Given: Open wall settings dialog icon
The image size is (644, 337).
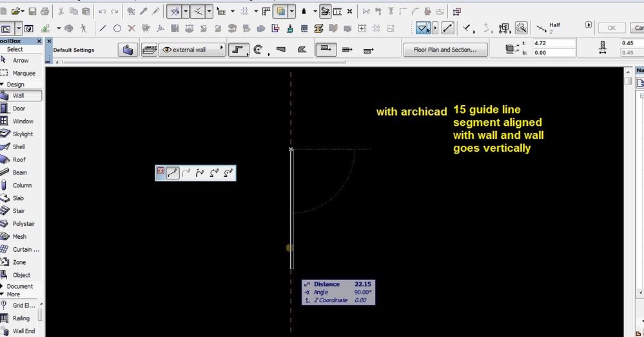Looking at the screenshot, I should [128, 50].
